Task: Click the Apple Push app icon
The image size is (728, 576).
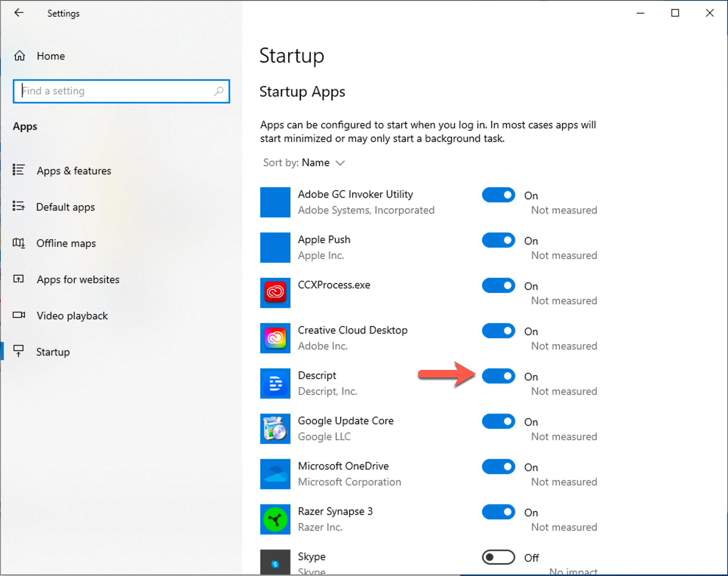Action: click(275, 248)
